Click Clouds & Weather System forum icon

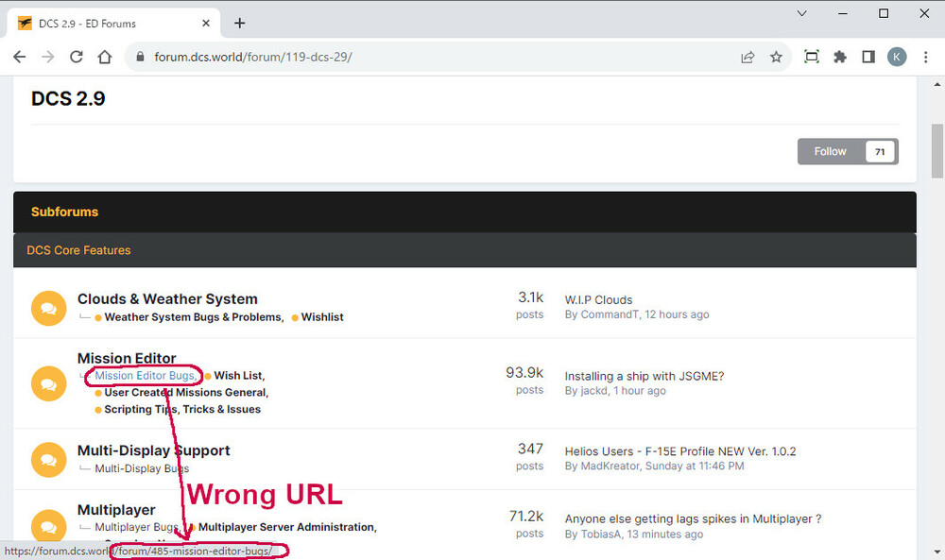tap(49, 308)
